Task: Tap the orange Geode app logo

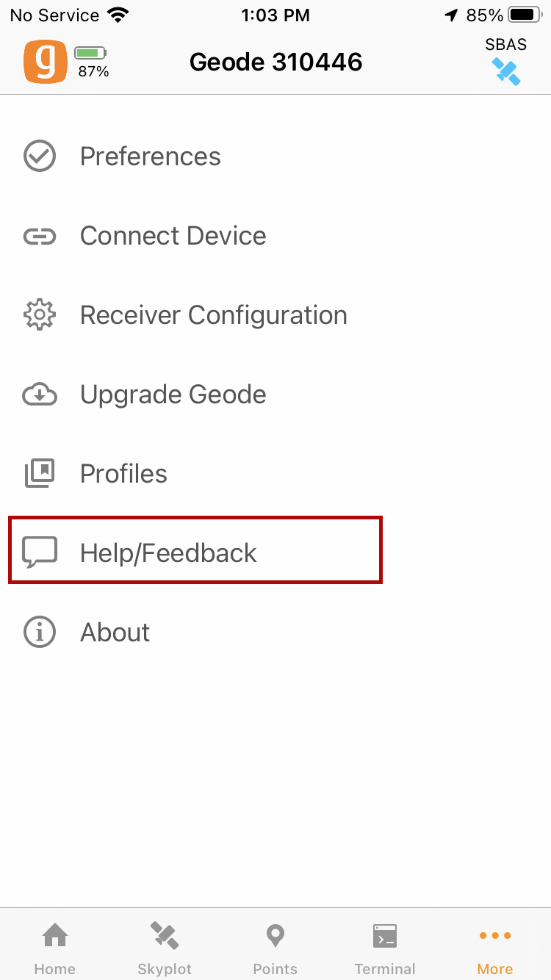Action: (x=45, y=61)
